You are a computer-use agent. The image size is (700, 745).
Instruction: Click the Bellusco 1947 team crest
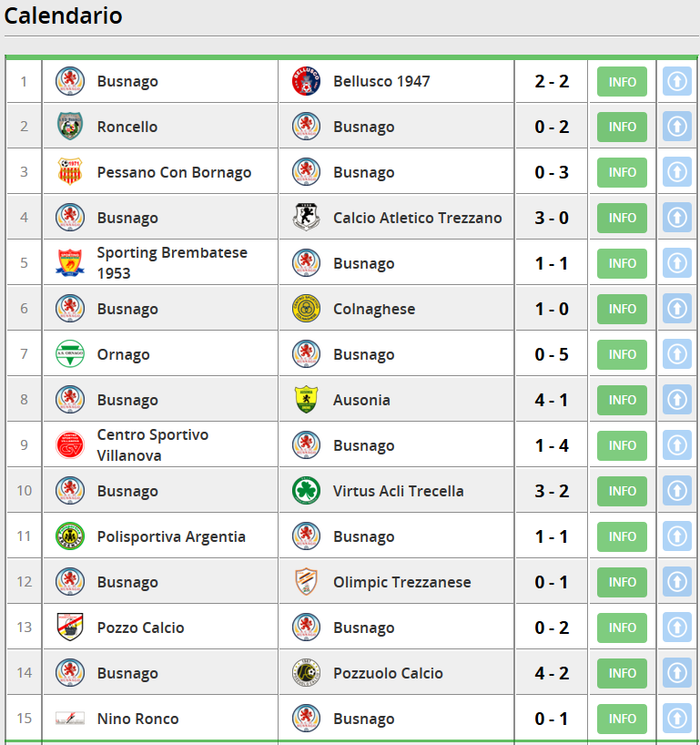point(306,81)
